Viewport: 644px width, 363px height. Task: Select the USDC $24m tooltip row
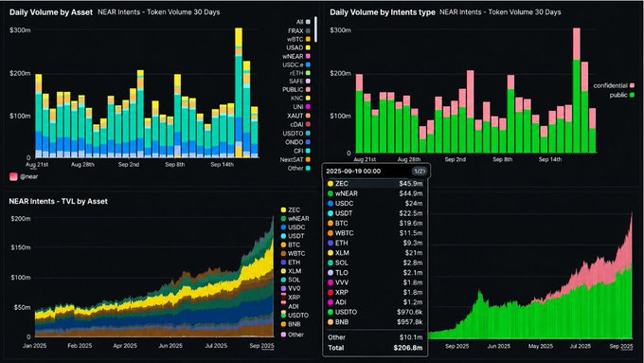click(375, 203)
